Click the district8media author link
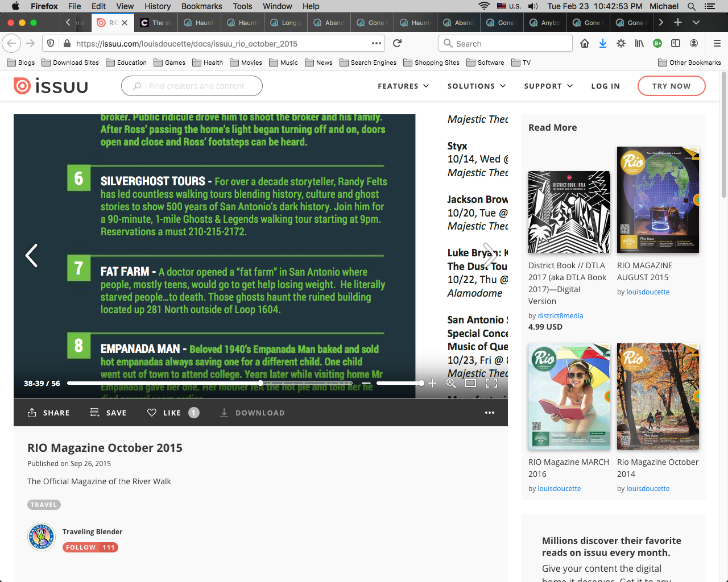This screenshot has height=582, width=728. (x=560, y=315)
